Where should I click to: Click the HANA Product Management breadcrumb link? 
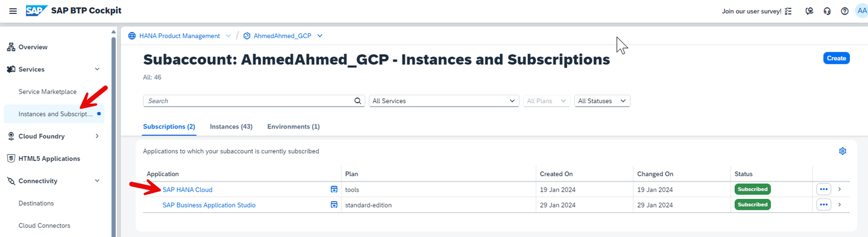click(180, 36)
